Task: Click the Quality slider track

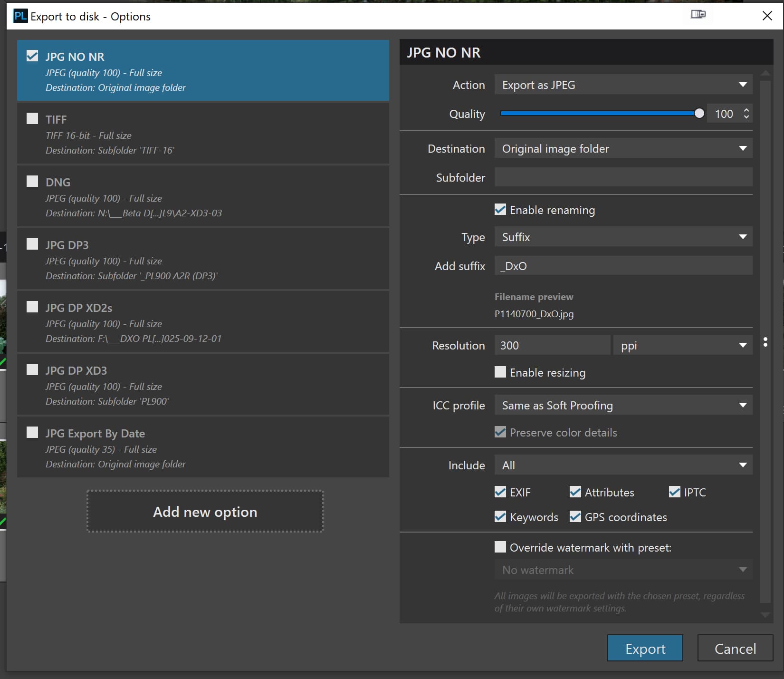Action: [x=599, y=114]
